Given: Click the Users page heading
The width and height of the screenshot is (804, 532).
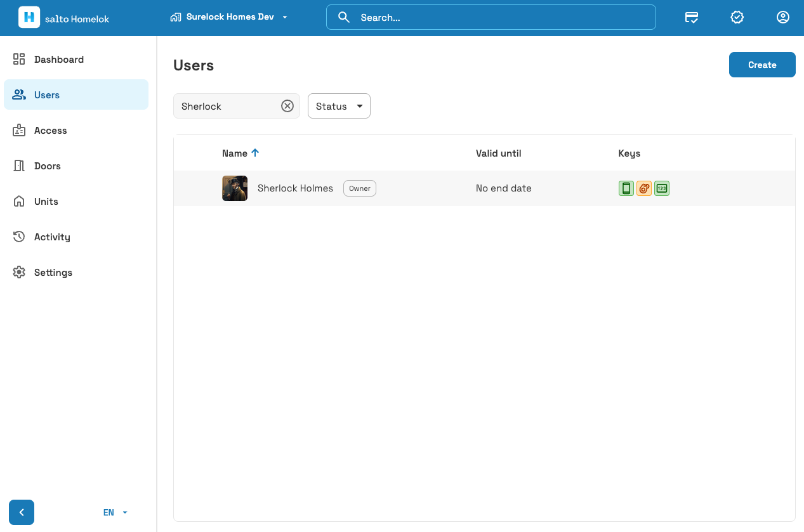Looking at the screenshot, I should pos(194,65).
